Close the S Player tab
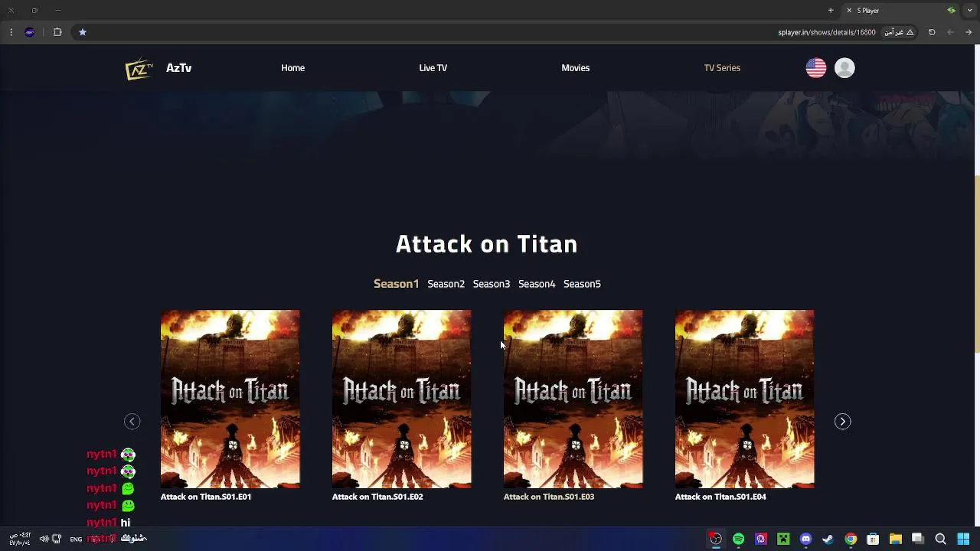 click(x=849, y=11)
